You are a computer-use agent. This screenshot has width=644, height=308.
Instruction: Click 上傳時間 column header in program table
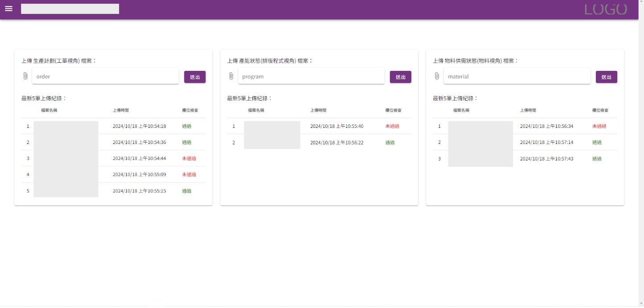coord(318,110)
